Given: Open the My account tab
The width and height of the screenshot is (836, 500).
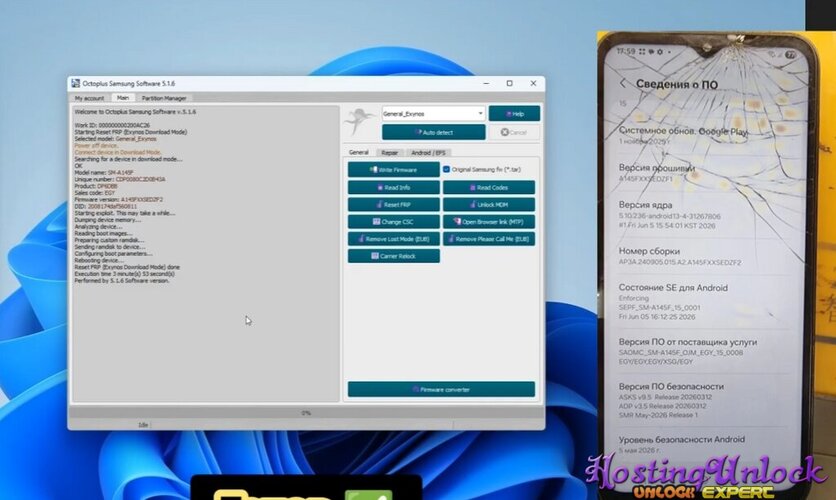Looking at the screenshot, I should (x=90, y=98).
